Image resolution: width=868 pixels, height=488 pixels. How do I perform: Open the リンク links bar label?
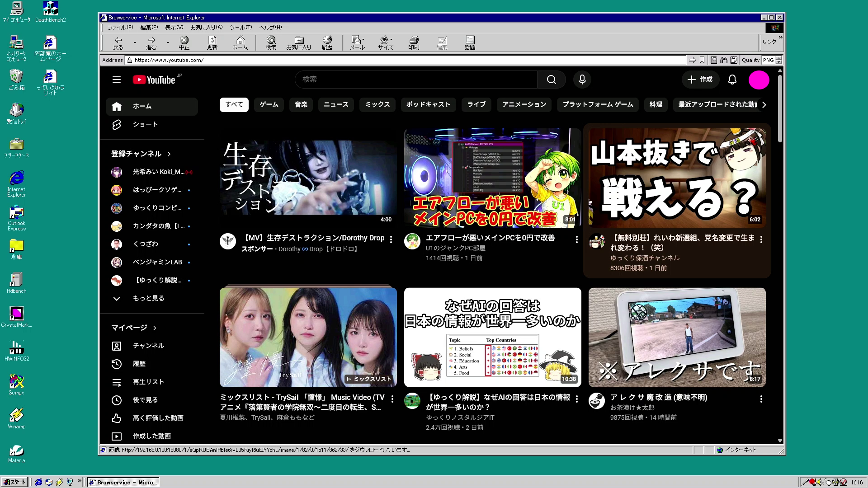coord(769,42)
